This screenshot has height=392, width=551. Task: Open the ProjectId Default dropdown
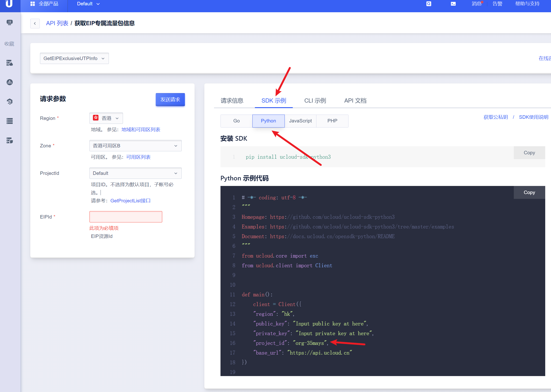(135, 173)
